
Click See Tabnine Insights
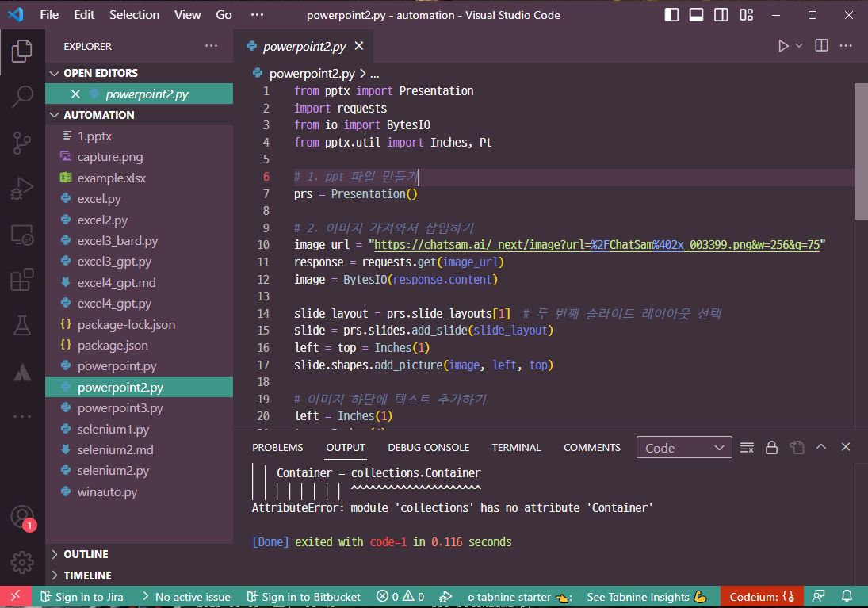pos(647,597)
